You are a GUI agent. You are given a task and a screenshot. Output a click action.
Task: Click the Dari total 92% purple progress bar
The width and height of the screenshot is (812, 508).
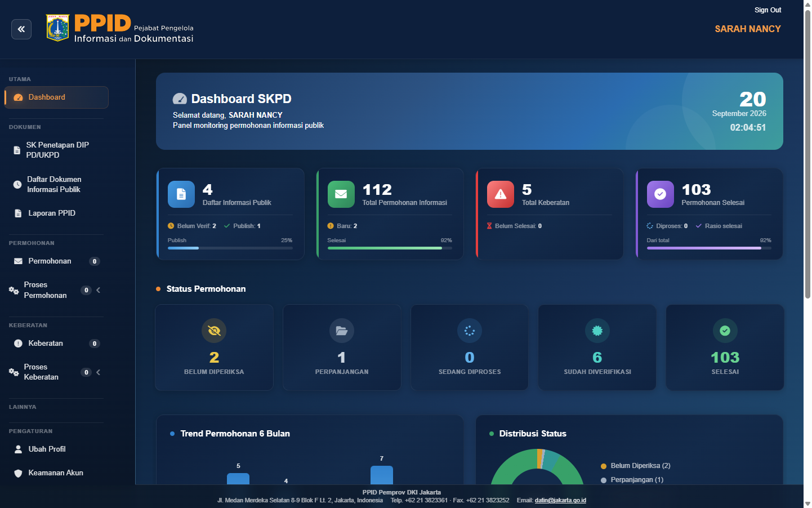coord(709,248)
